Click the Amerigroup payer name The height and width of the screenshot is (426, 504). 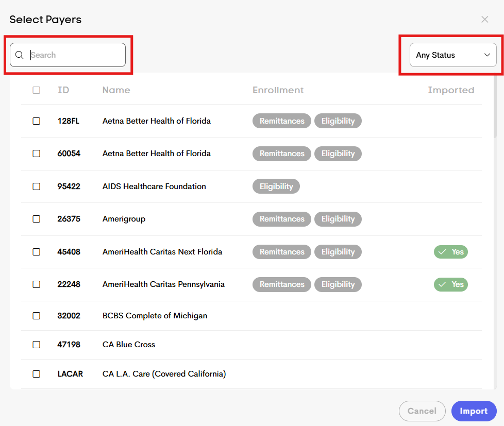coord(124,219)
